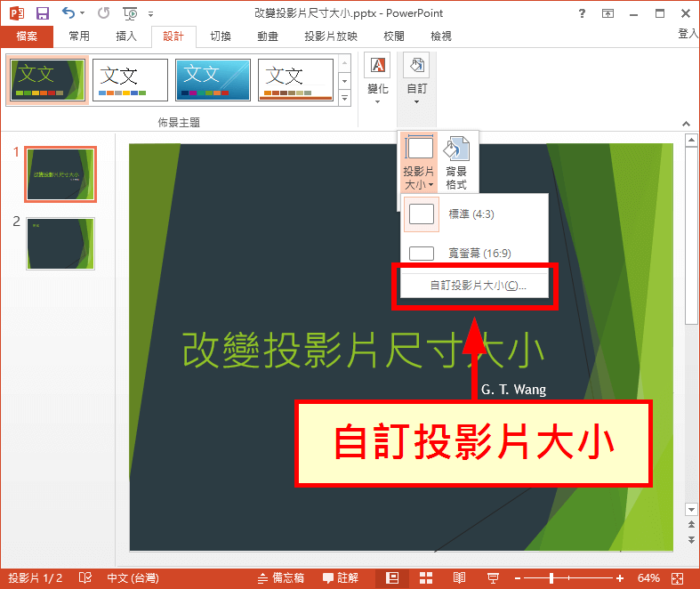Start Slide Show from status bar icon

coord(493,578)
